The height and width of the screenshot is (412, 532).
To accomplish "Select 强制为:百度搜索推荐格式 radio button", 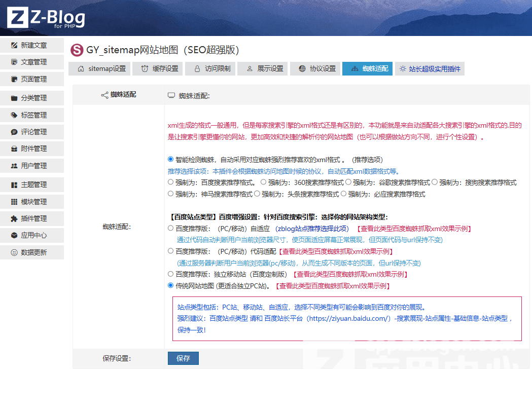I will click(171, 182).
